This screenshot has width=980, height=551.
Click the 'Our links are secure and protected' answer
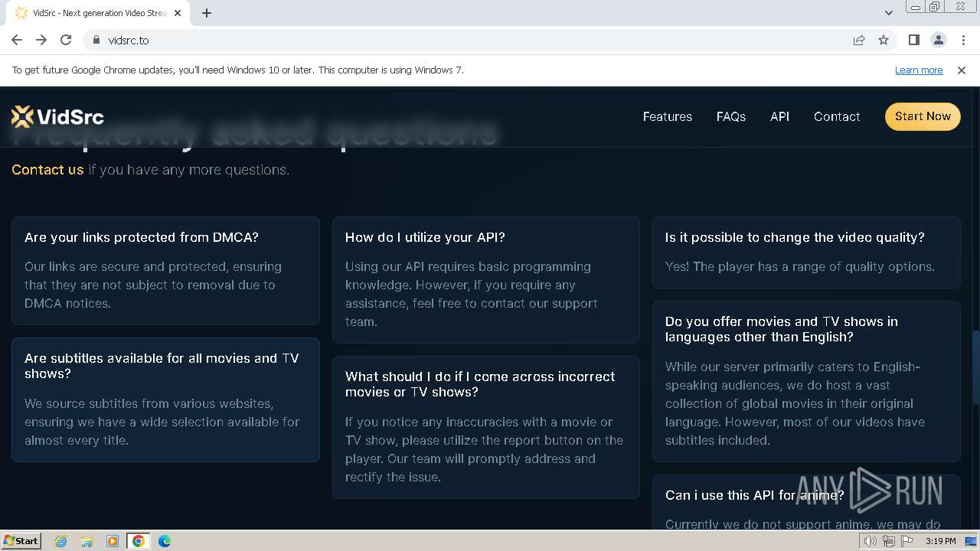(x=153, y=285)
